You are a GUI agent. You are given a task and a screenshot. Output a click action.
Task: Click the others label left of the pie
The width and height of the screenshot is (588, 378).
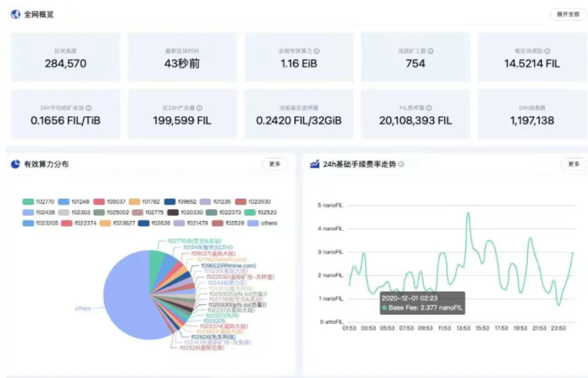click(83, 309)
